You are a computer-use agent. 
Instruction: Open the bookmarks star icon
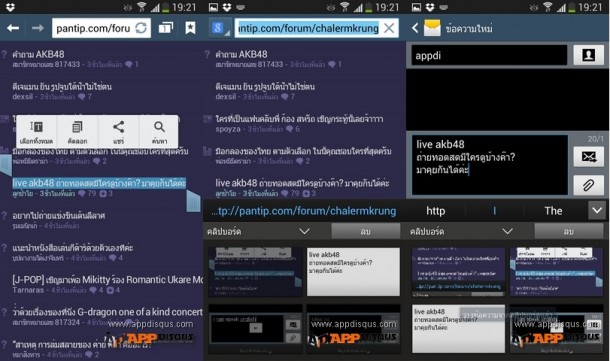pos(190,28)
